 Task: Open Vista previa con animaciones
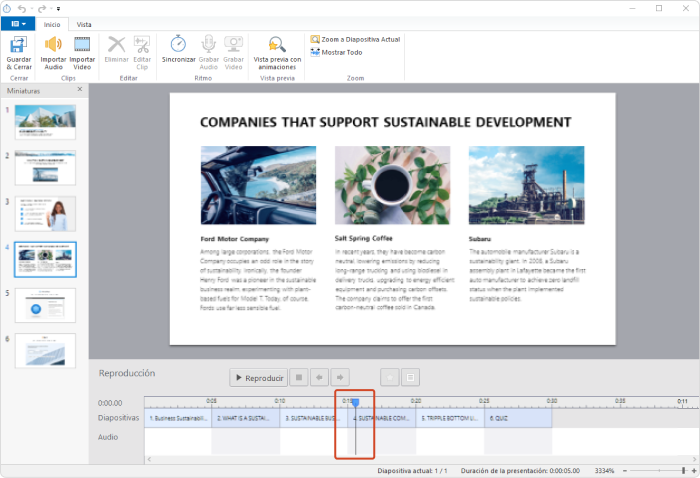277,53
